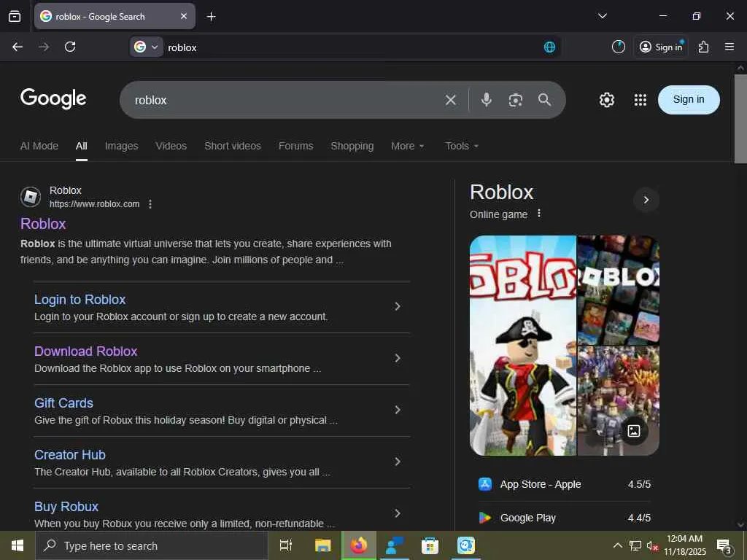Expand the list all tabs chevron

(602, 16)
